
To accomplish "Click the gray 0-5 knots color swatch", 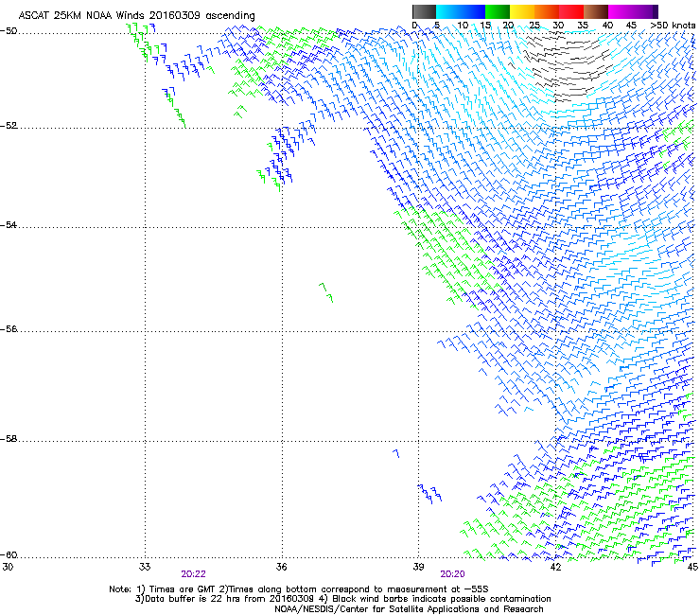I will (424, 11).
